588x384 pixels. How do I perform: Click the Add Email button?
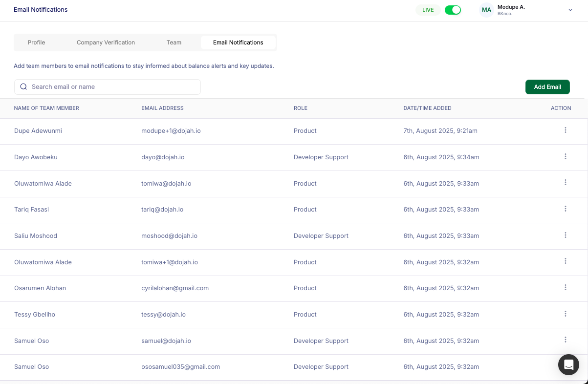pos(547,87)
